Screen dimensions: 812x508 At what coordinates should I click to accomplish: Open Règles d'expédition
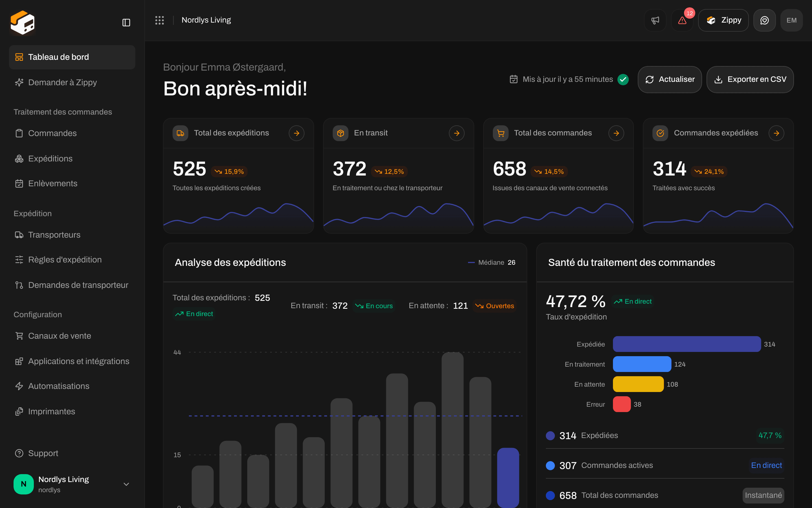click(x=72, y=260)
